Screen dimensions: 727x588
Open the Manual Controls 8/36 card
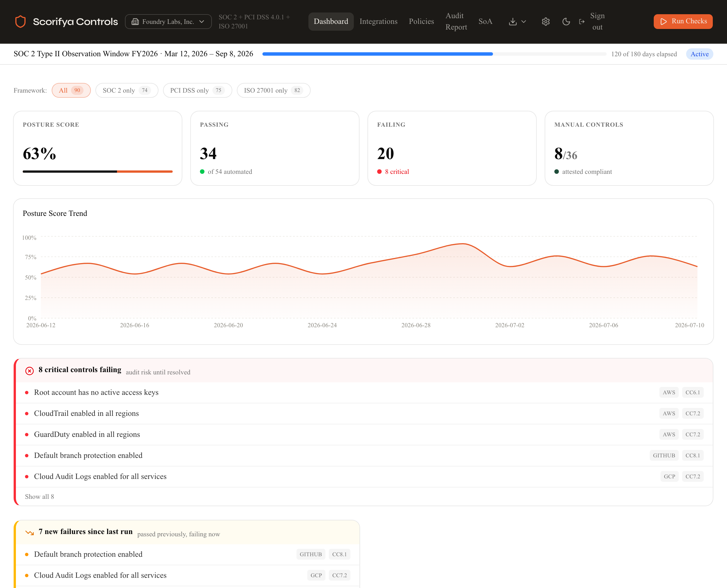click(x=629, y=148)
